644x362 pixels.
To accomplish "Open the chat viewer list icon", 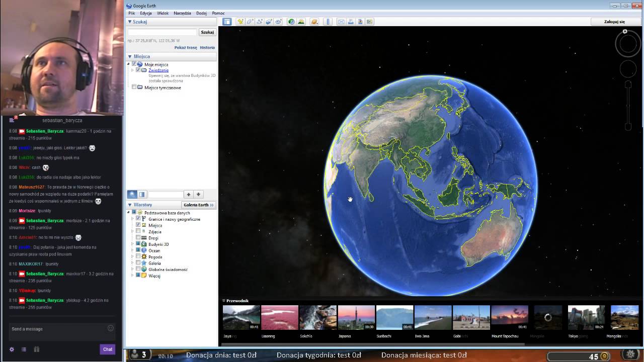I will tap(24, 349).
